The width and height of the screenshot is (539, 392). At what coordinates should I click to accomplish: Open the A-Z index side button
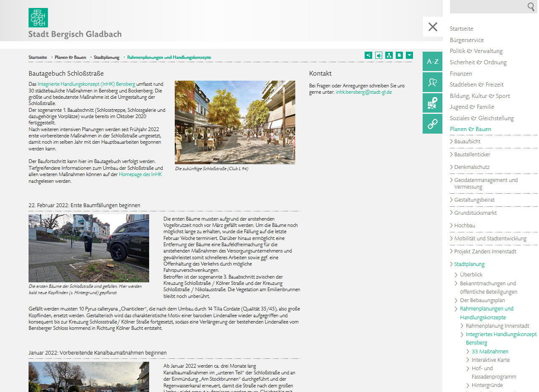[432, 61]
